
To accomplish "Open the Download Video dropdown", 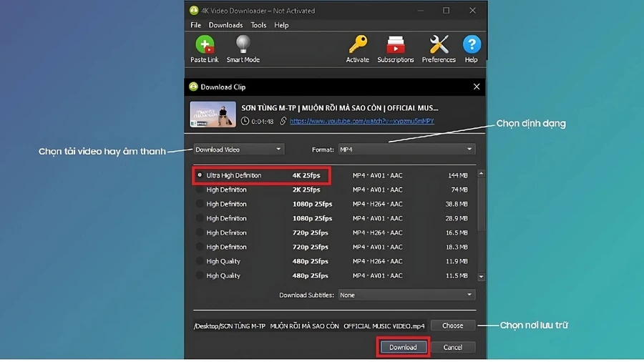I will tap(238, 150).
